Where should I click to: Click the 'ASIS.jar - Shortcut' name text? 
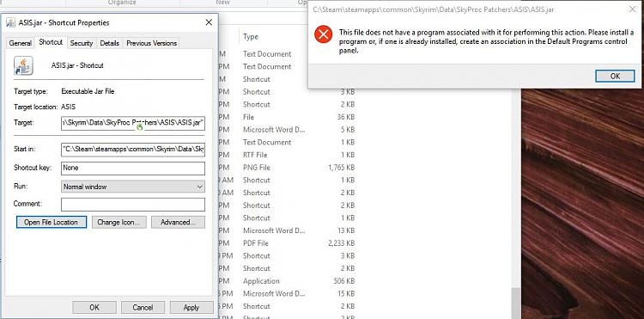pyautogui.click(x=77, y=65)
